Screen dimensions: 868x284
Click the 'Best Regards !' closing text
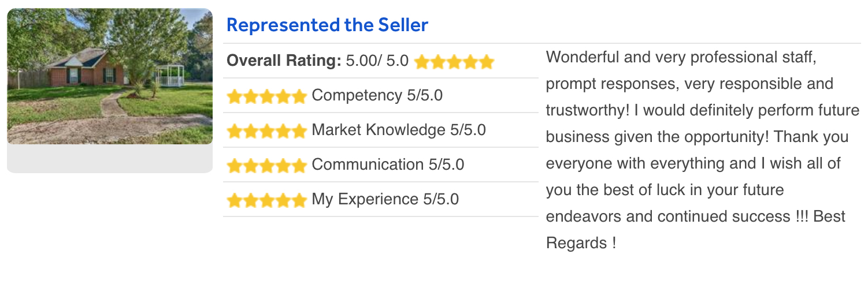tap(696, 230)
